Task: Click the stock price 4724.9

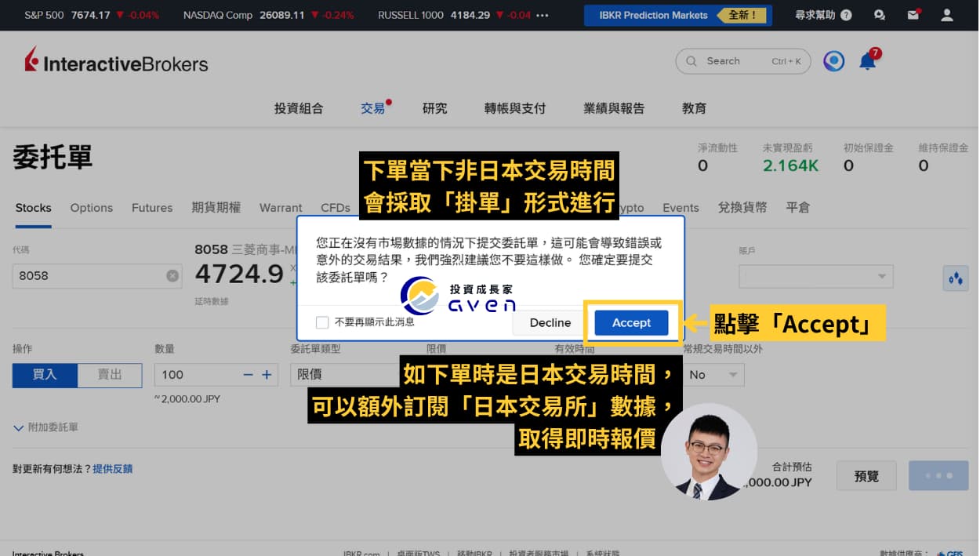Action: coord(239,274)
